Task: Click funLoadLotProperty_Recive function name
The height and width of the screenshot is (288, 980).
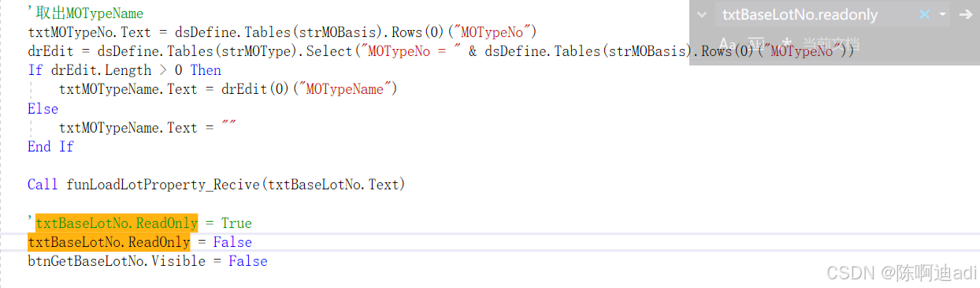Action: [x=163, y=184]
